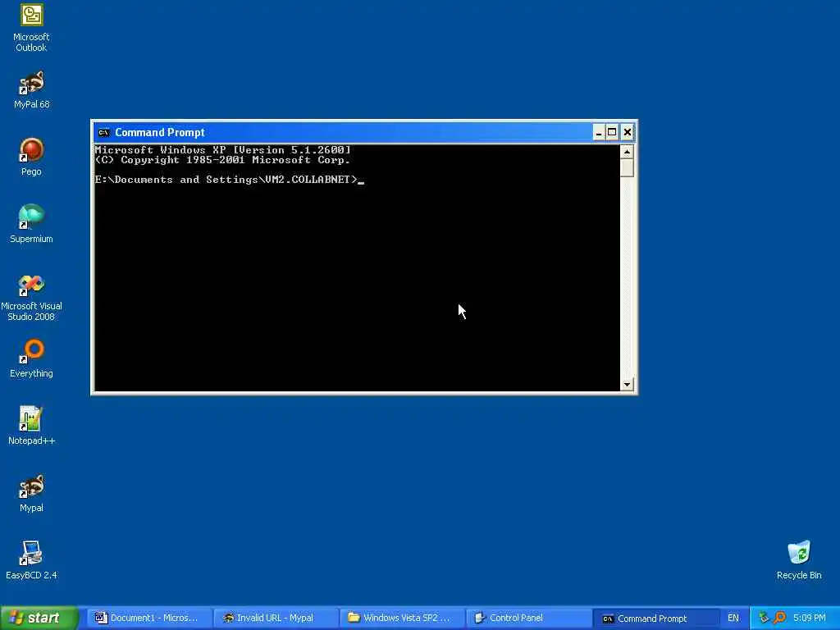The width and height of the screenshot is (840, 630).
Task: Select the MyPal 68 desktop shortcut
Action: pyautogui.click(x=31, y=89)
